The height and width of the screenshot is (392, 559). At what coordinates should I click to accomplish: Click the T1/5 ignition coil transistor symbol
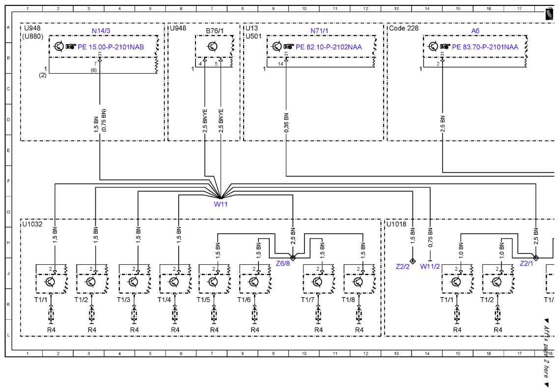(x=213, y=282)
